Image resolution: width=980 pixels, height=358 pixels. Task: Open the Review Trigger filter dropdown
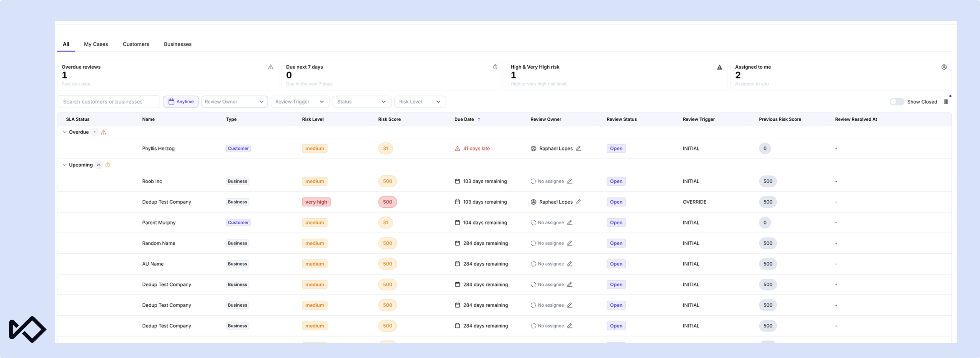tap(300, 102)
